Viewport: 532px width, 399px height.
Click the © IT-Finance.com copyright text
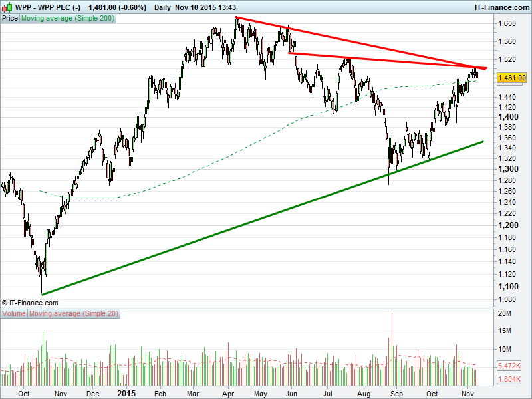click(30, 302)
